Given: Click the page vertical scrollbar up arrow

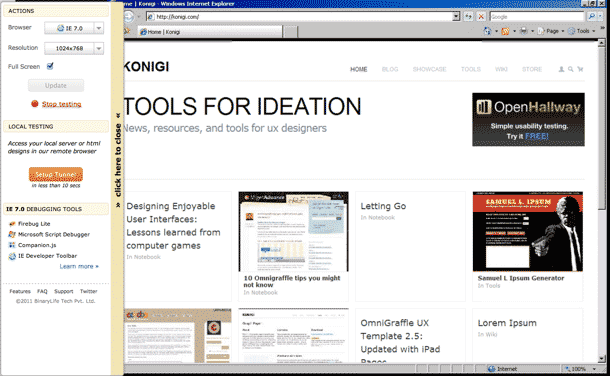Looking at the screenshot, I should [602, 43].
